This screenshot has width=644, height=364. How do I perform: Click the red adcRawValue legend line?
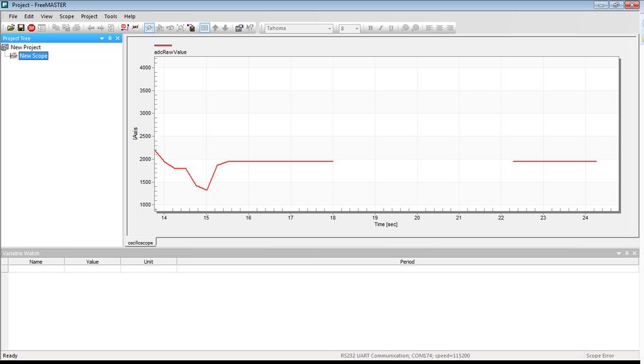pos(163,45)
